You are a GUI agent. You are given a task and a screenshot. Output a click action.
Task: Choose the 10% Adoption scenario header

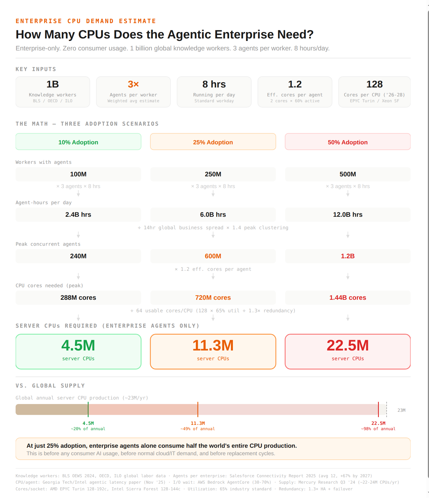pos(78,142)
